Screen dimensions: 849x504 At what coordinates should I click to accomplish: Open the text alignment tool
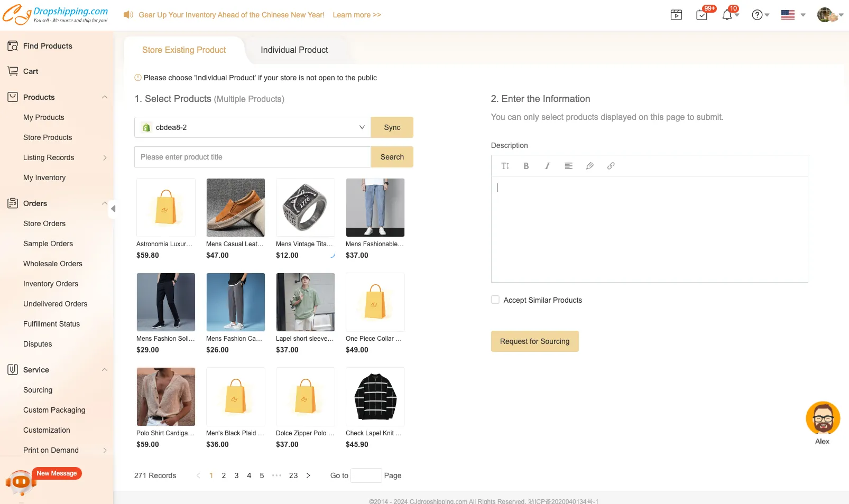568,166
